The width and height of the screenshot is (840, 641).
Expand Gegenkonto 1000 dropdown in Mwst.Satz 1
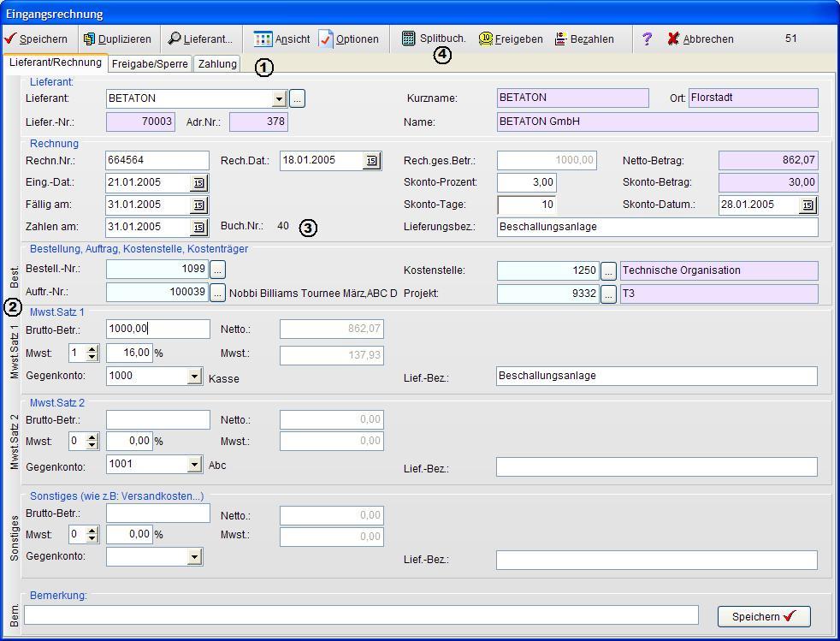click(x=194, y=377)
